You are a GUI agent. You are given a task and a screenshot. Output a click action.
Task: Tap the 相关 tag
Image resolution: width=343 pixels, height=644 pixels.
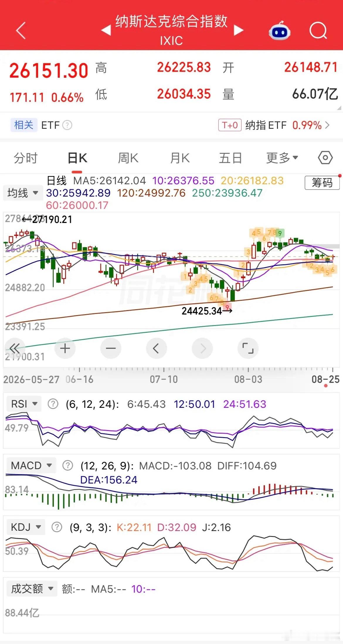coord(24,125)
